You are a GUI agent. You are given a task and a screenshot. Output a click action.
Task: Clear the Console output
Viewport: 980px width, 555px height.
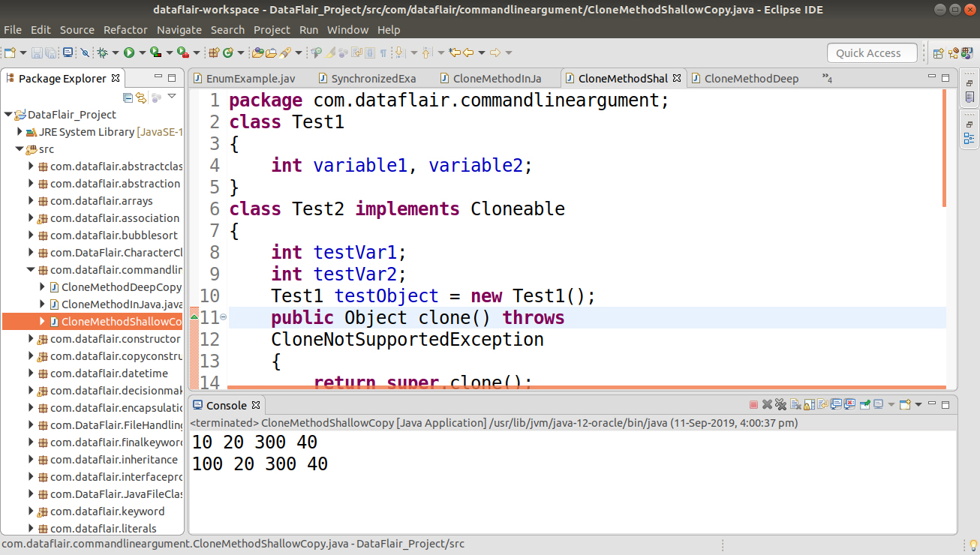[795, 404]
